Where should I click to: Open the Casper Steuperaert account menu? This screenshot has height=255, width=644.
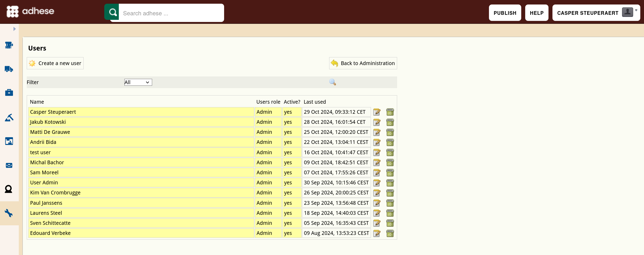(x=596, y=13)
